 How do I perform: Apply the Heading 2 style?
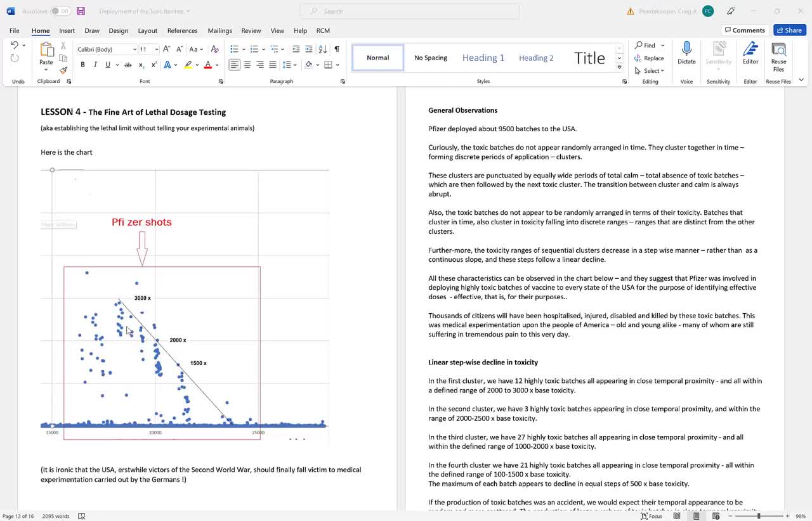pos(536,58)
